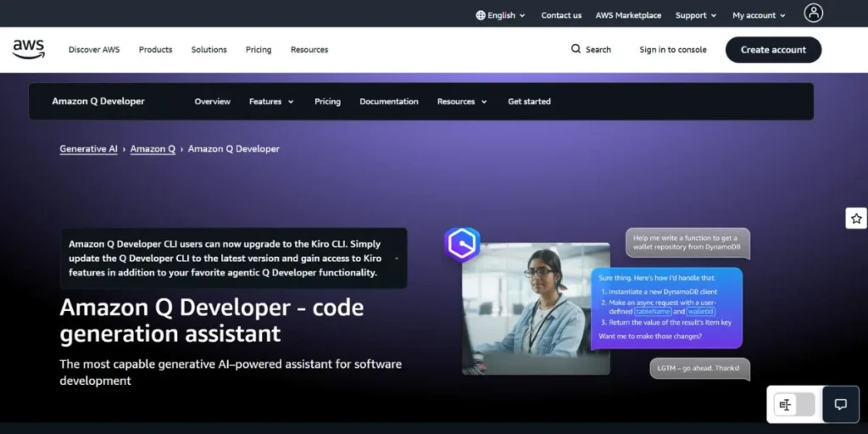868x434 pixels.
Task: Click the walletId code tag in response
Action: [701, 312]
